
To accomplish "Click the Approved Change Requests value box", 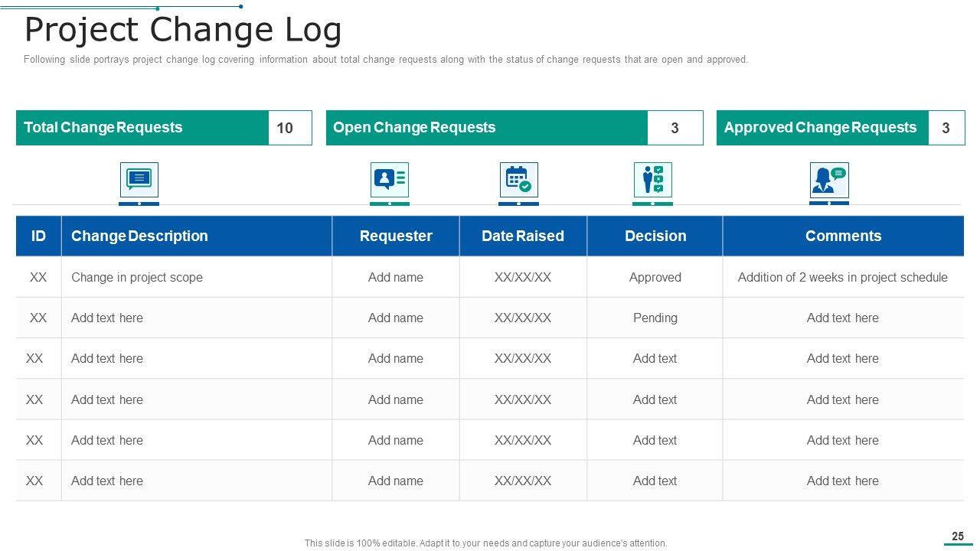I will click(946, 128).
